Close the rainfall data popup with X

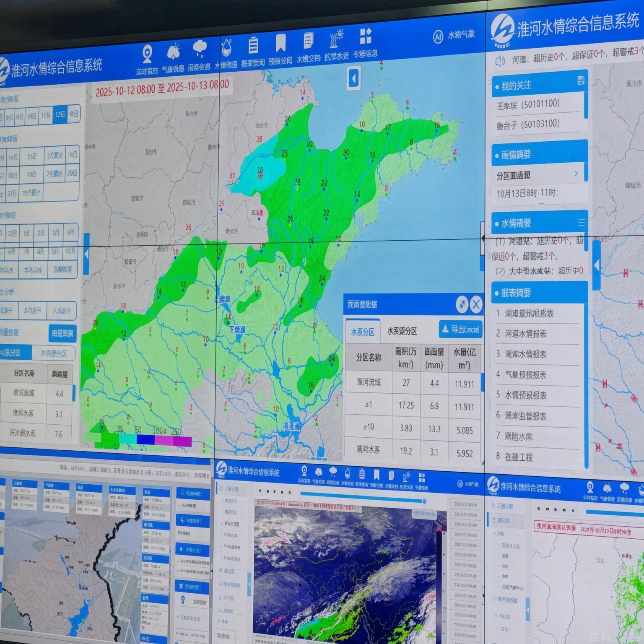click(x=476, y=304)
